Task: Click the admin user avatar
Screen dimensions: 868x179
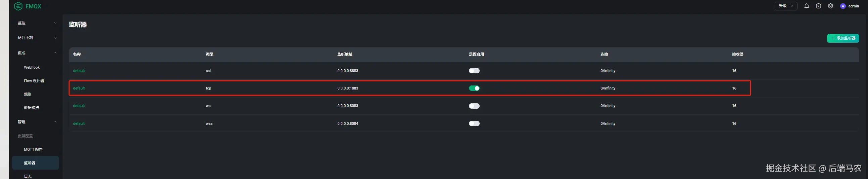Action: click(843, 6)
